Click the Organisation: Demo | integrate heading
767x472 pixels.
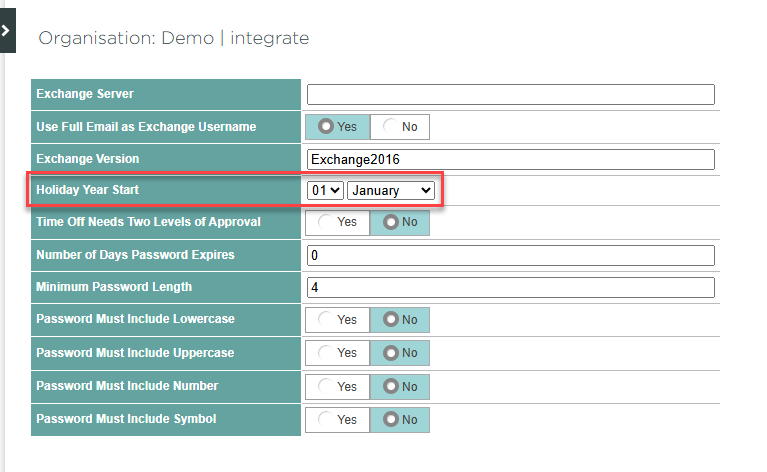click(173, 39)
